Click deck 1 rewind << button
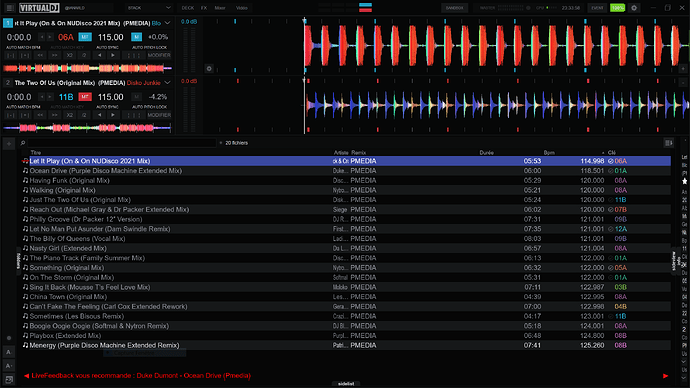This screenshot has height=388, width=690. 40,55
